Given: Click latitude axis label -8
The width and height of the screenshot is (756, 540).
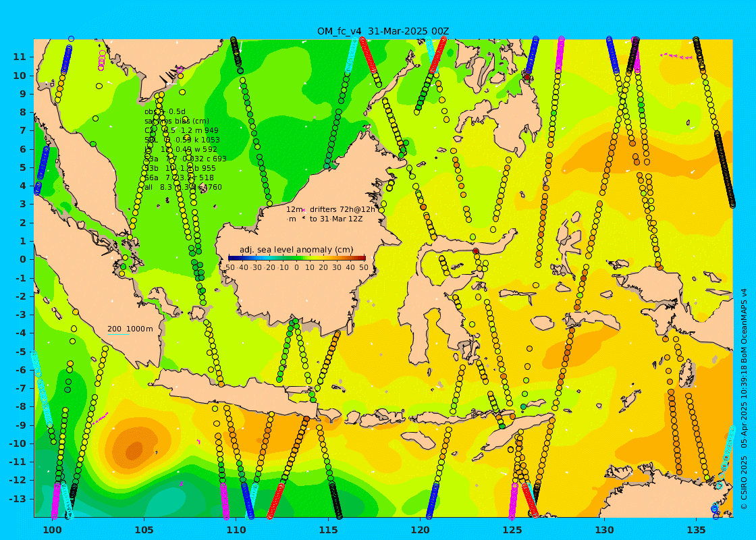Looking at the screenshot, I should (20, 406).
